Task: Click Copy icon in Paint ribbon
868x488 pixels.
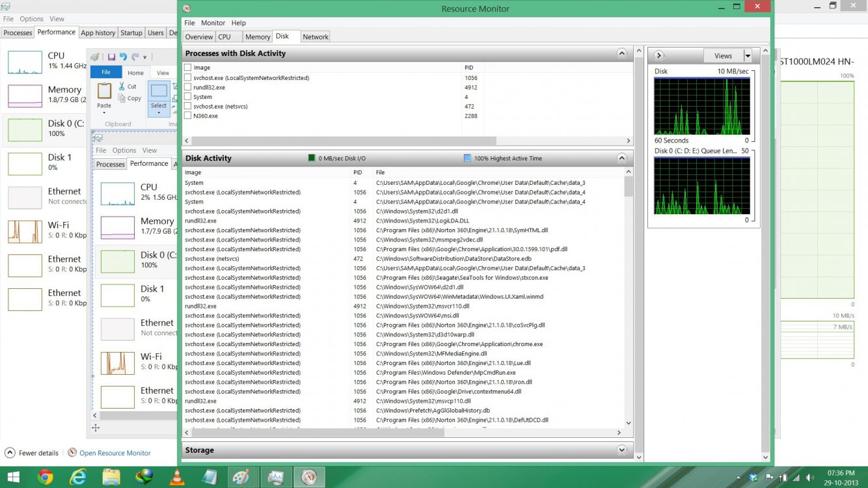Action: pos(122,98)
